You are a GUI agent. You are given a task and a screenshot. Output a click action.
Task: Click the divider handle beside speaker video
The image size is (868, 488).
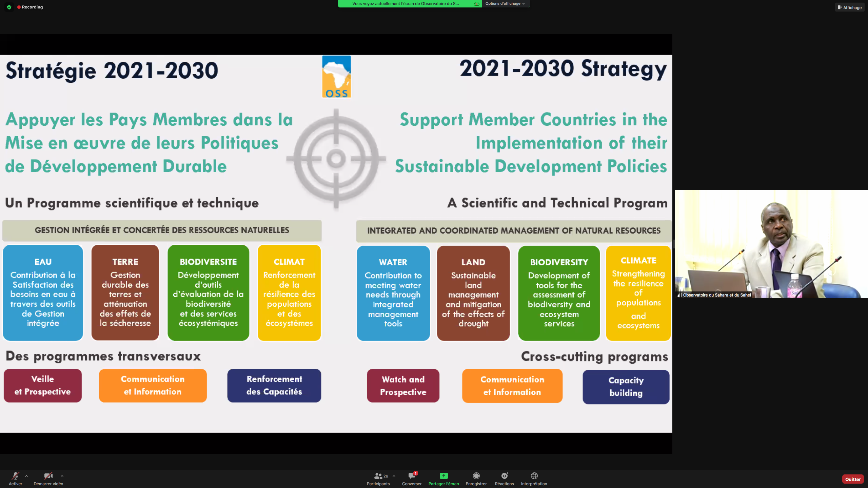tap(674, 244)
